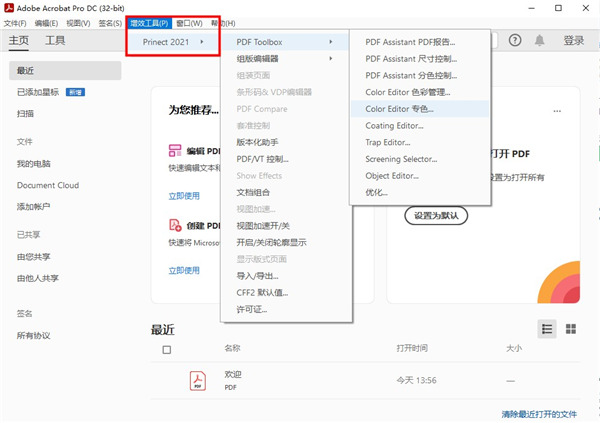Click the welcome PDF file icon
600x423 pixels.
click(x=197, y=381)
